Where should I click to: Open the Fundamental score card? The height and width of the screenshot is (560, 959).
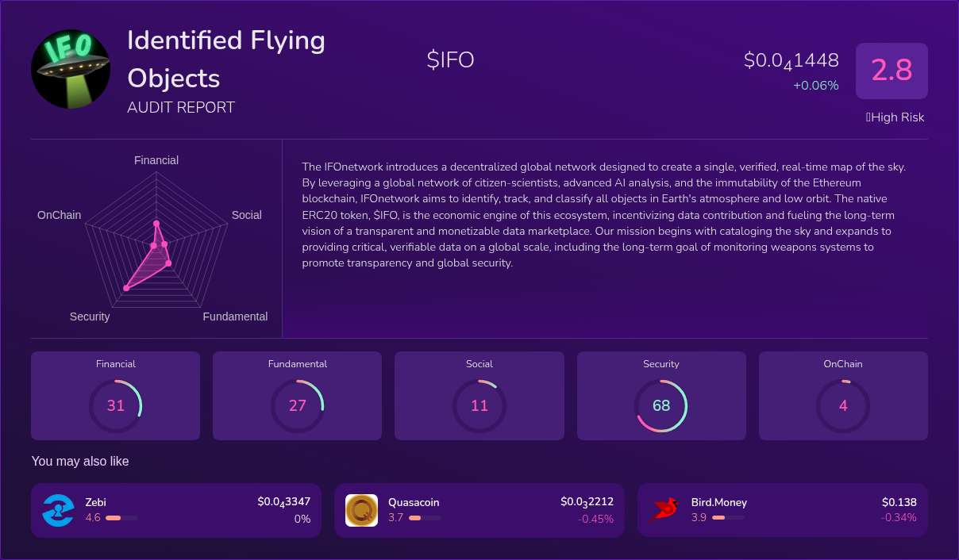pyautogui.click(x=297, y=396)
